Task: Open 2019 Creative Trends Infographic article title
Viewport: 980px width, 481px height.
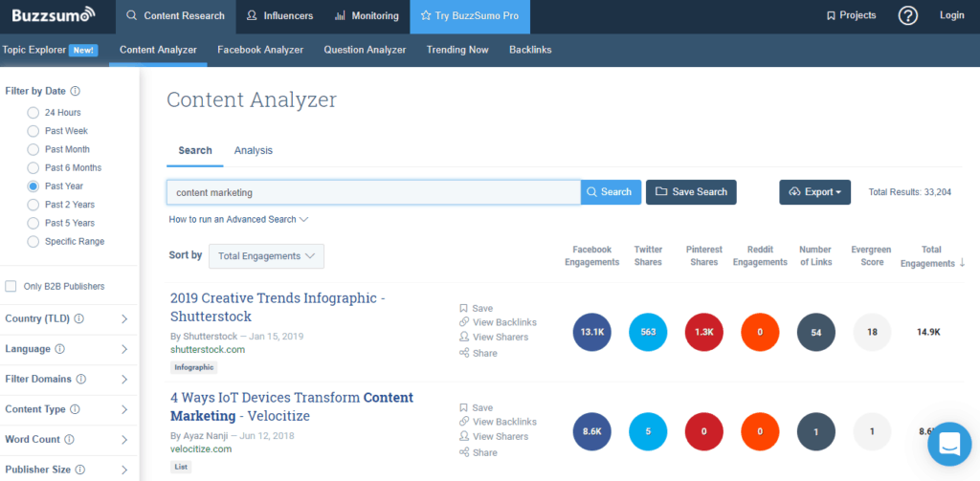Action: click(x=278, y=307)
